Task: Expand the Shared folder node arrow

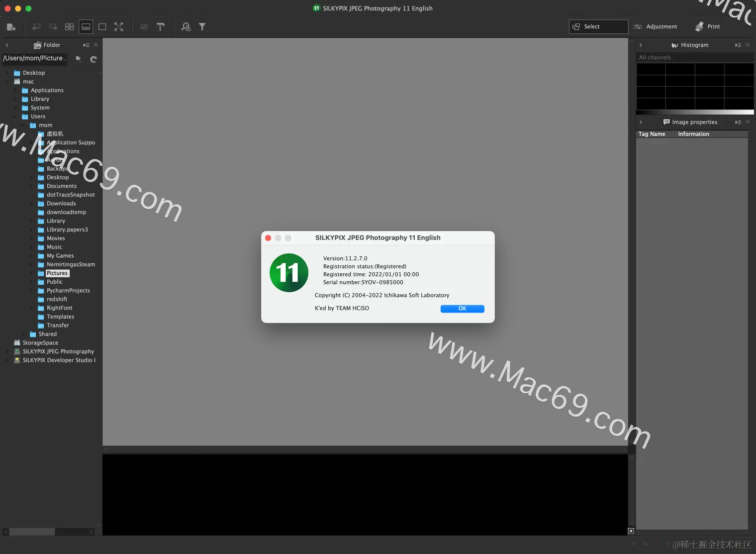Action: 22,334
